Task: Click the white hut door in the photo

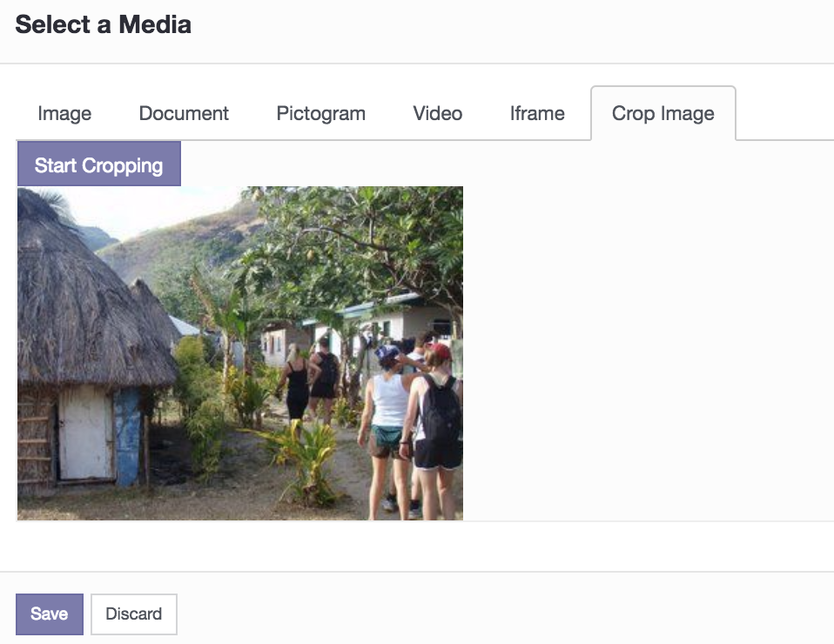Action: click(85, 432)
